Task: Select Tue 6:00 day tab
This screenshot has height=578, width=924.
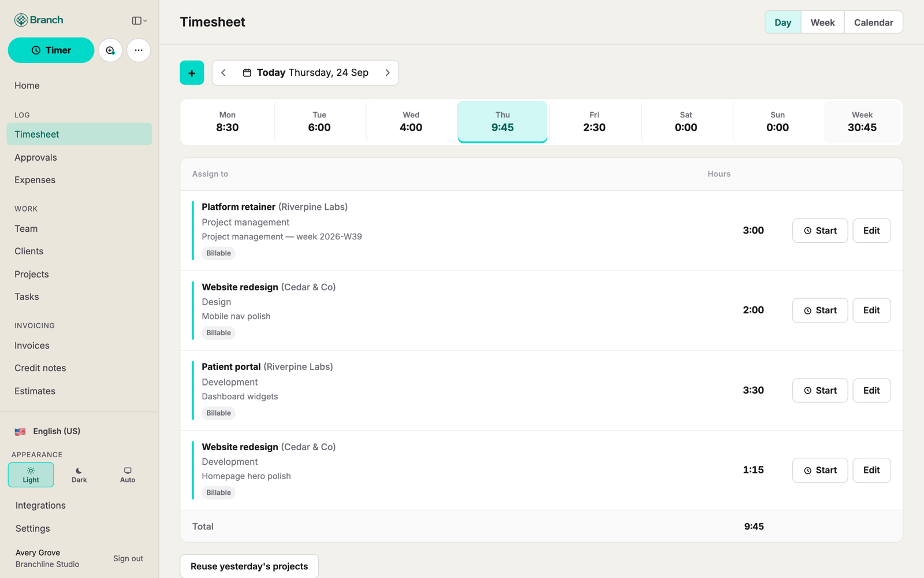Action: pyautogui.click(x=319, y=122)
